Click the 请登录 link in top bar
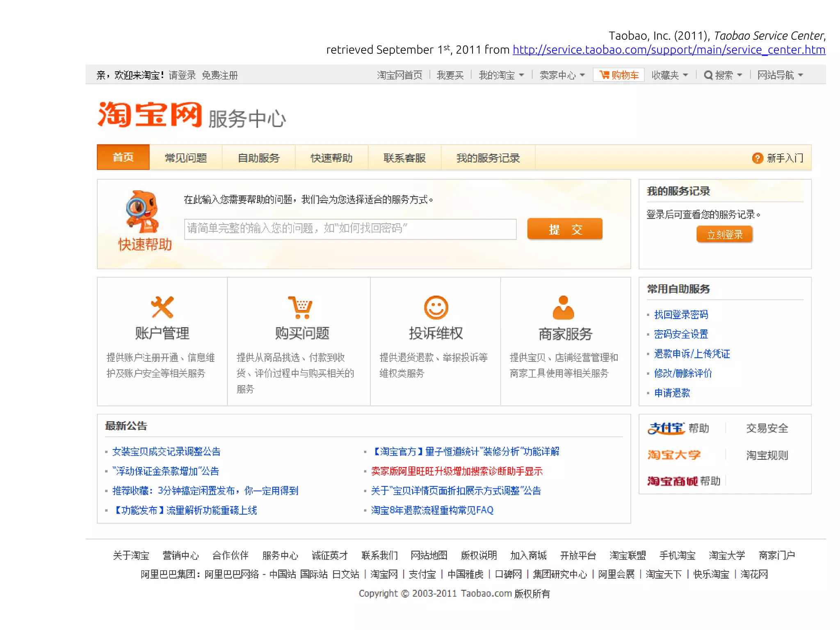This screenshot has width=840, height=630. click(x=182, y=75)
